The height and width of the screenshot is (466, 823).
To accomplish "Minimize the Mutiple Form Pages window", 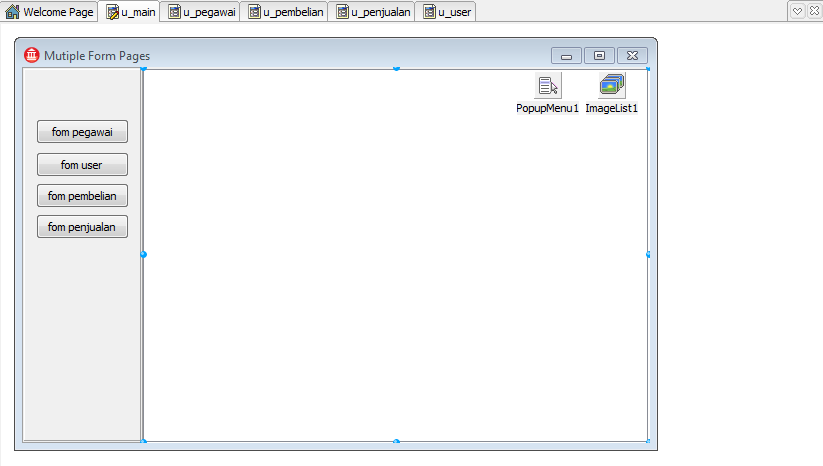I will click(x=566, y=56).
